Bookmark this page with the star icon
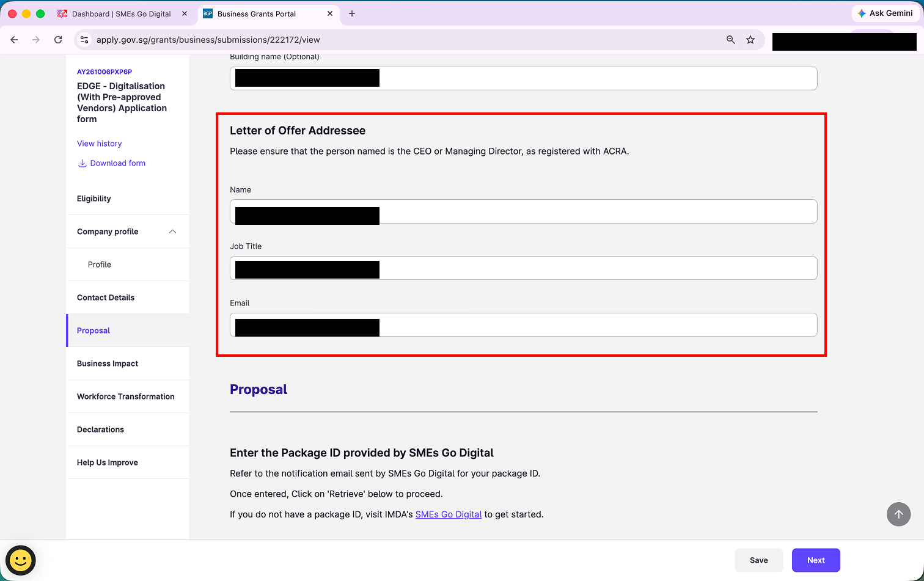The height and width of the screenshot is (581, 924). pos(750,40)
